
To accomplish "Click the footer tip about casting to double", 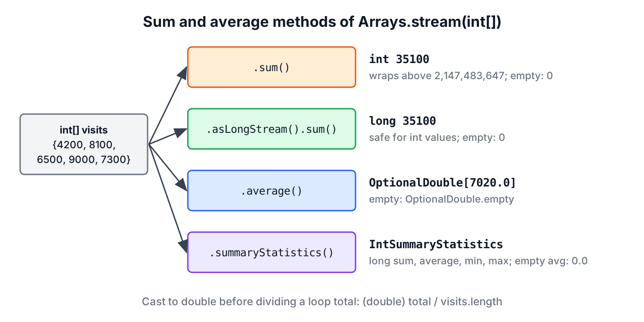I will click(x=322, y=301).
